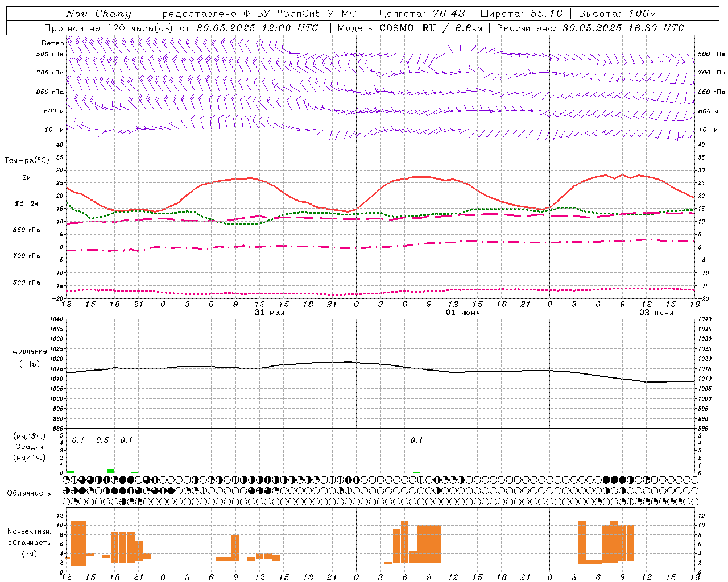Select forecast start '30.05.2025 12:00 UTC'
This screenshot has height=582, width=728.
tap(257, 28)
